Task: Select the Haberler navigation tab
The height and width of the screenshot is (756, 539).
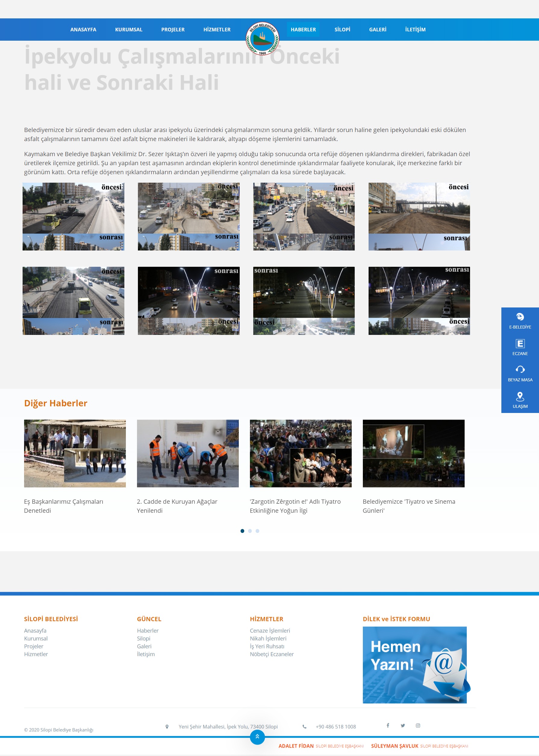Action: (303, 30)
